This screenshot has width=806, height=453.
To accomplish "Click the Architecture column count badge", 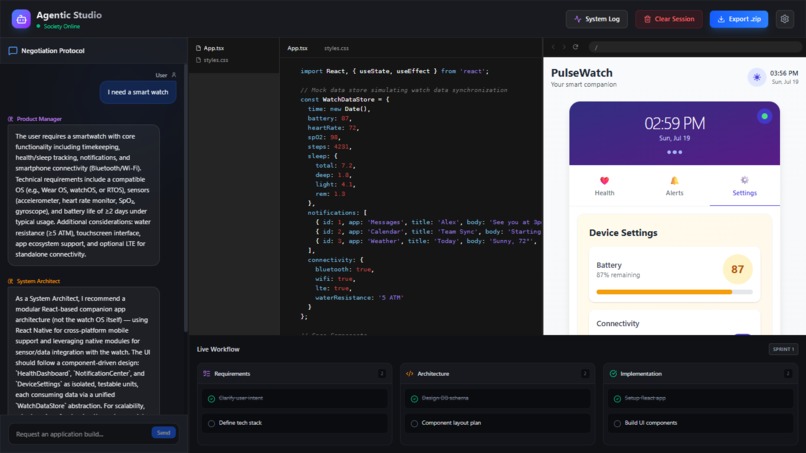I will [x=584, y=374].
